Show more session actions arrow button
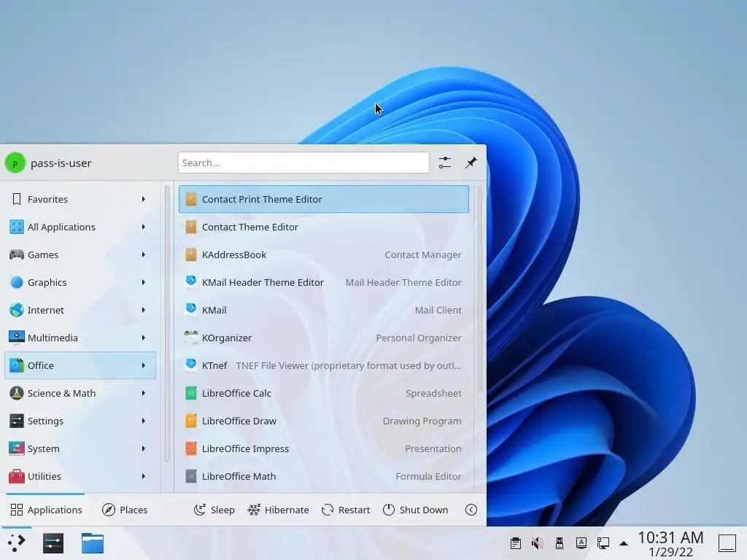 pyautogui.click(x=471, y=510)
